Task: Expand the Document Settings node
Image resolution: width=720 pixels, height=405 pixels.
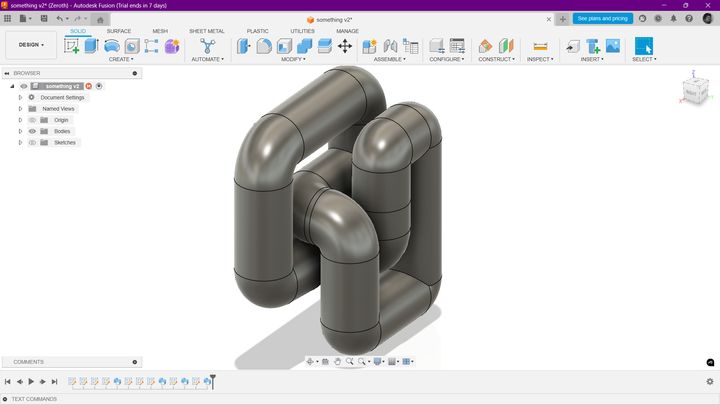Action: click(x=20, y=97)
